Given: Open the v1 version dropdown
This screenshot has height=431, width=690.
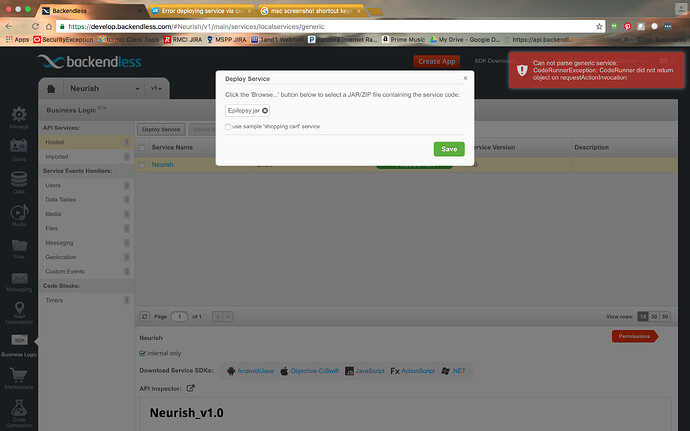Looking at the screenshot, I should tap(156, 88).
